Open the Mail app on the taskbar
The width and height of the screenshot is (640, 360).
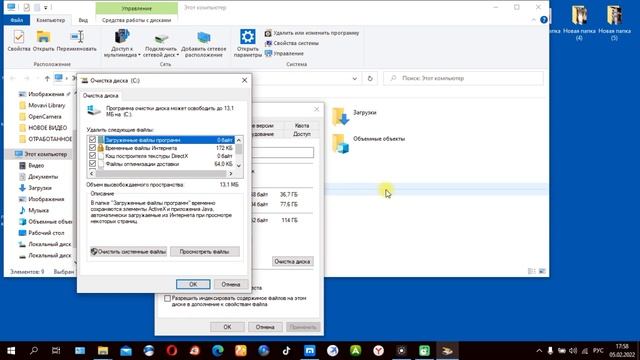tap(126, 351)
